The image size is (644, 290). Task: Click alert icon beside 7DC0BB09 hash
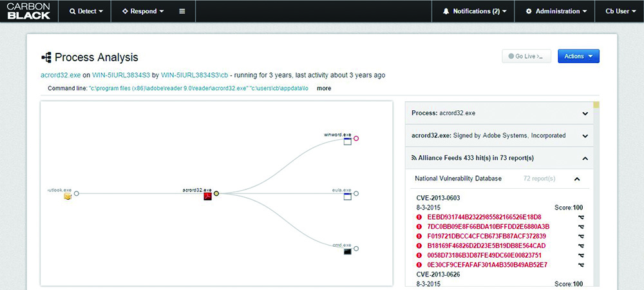click(x=419, y=226)
